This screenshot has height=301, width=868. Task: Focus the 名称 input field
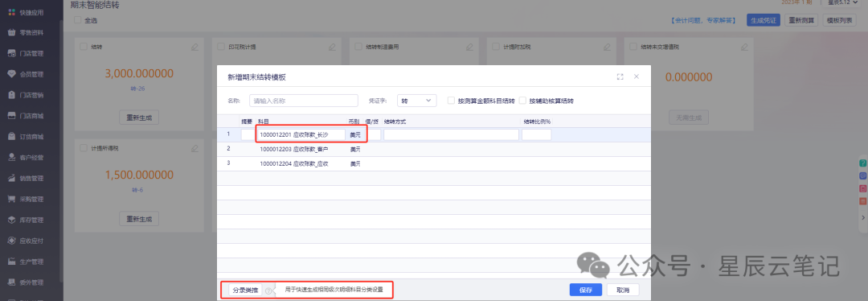[x=304, y=101]
